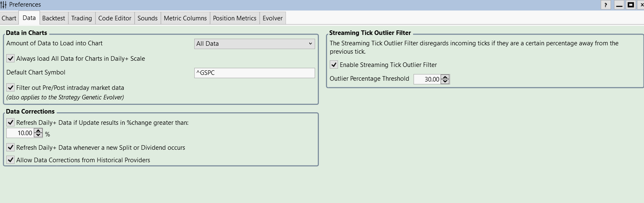Increase the %change refresh threshold
Viewport: 644px width, 203px height.
(38, 131)
